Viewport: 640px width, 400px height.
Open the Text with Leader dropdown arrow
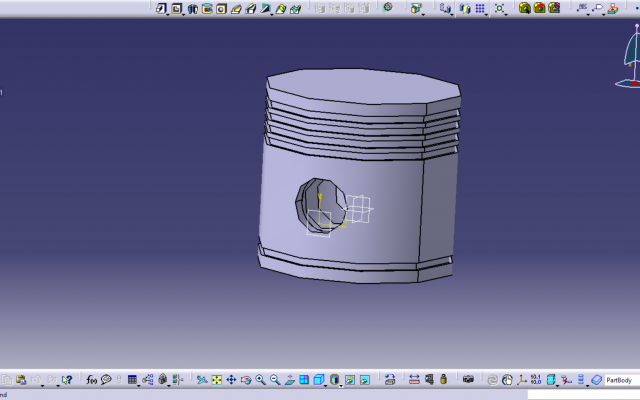pyautogui.click(x=588, y=14)
